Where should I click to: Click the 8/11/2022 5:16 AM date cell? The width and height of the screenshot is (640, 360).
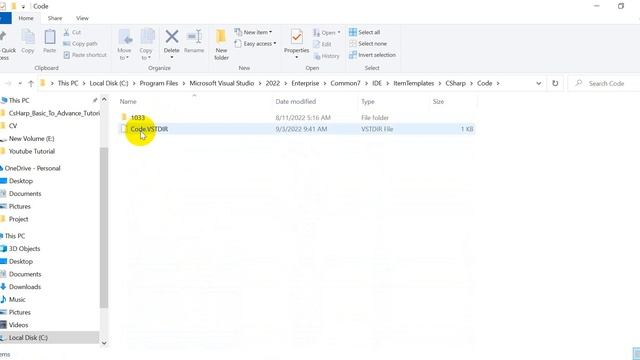(303, 118)
